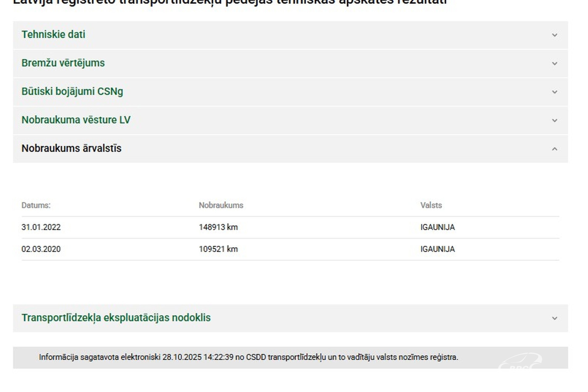Show the Nobraukuma vēsture LV section title
This screenshot has width=588, height=392.
pos(76,120)
